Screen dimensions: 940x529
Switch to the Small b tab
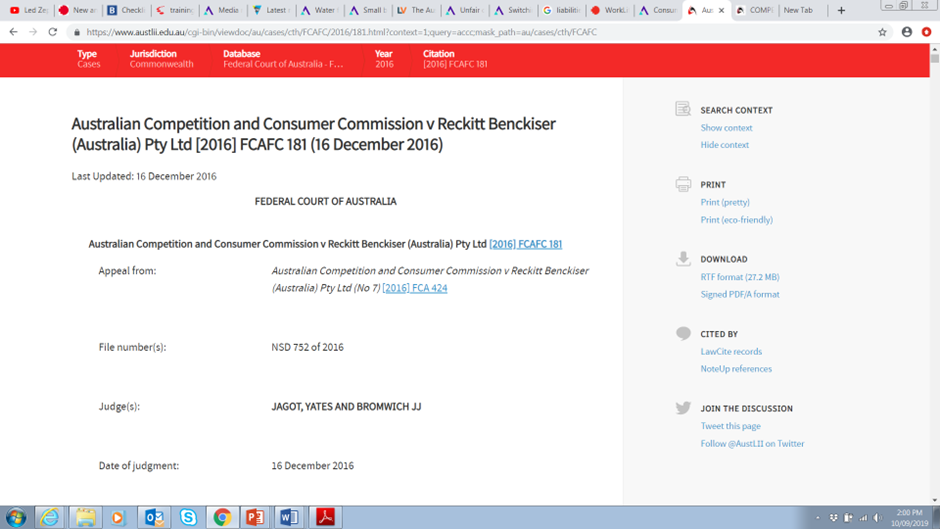[x=368, y=10]
